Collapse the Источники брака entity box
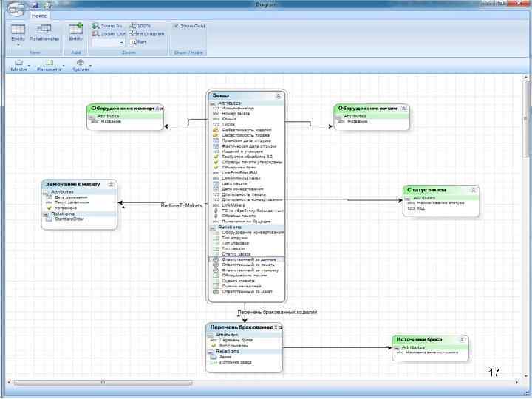This screenshot has width=532, height=399. click(x=463, y=340)
